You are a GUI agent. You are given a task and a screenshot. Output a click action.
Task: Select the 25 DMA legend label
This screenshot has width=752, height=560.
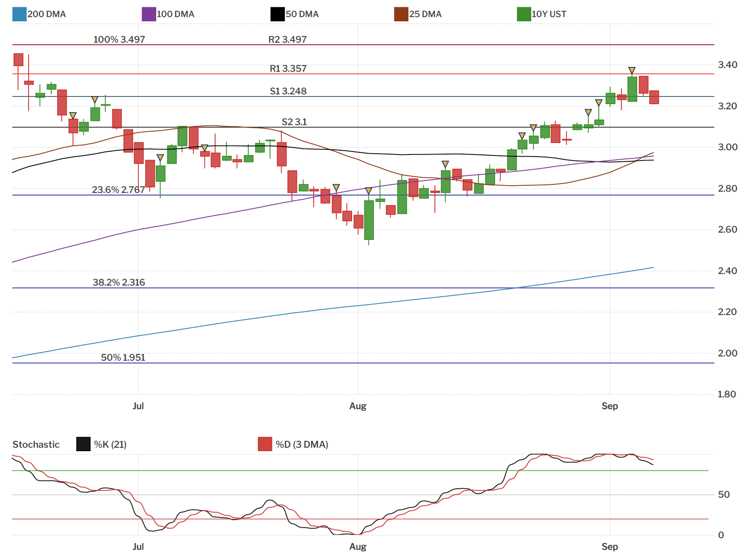tap(426, 14)
